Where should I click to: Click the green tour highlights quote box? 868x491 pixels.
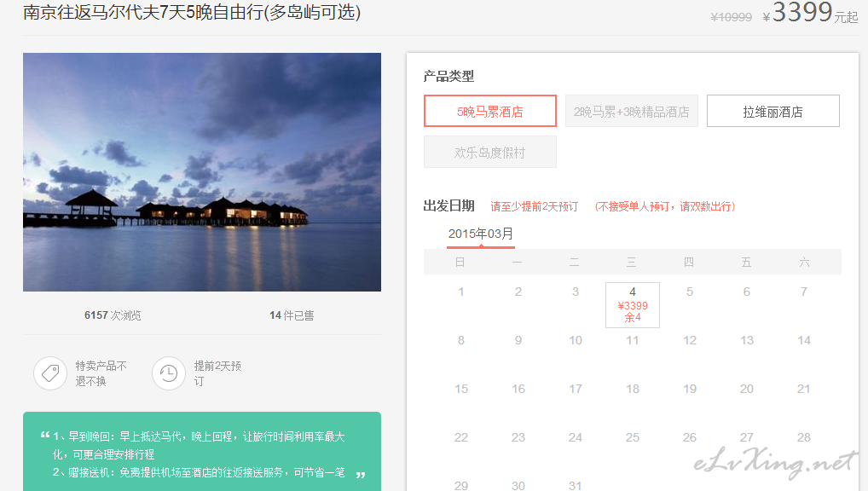pyautogui.click(x=202, y=451)
